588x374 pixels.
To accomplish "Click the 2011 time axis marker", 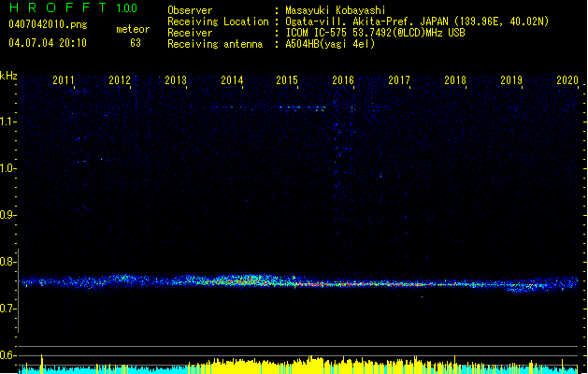I will point(64,80).
